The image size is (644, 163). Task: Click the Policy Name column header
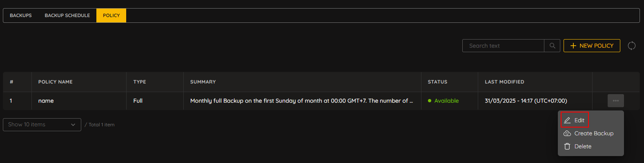56,82
